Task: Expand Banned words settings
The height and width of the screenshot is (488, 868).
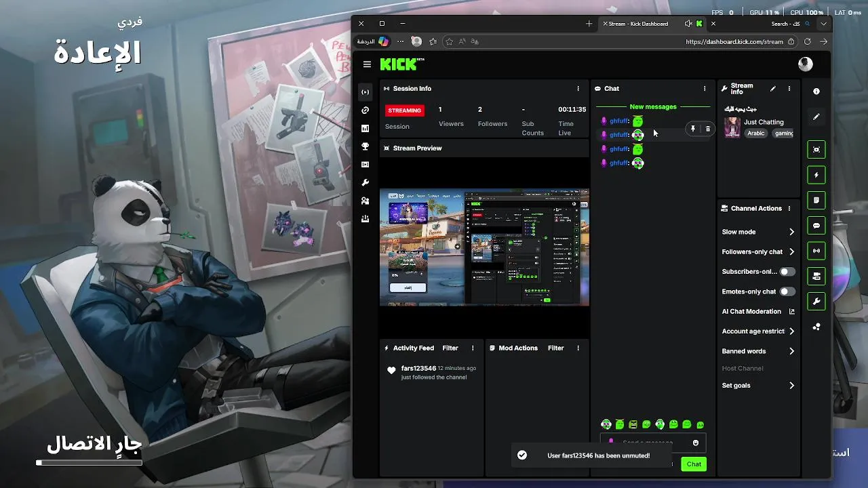Action: 791,351
